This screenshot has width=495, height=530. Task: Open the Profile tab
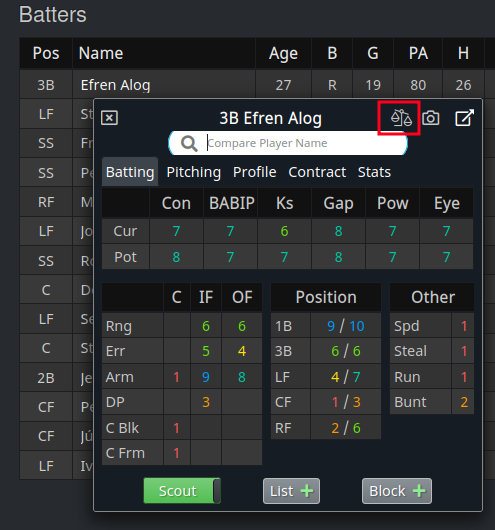click(255, 172)
